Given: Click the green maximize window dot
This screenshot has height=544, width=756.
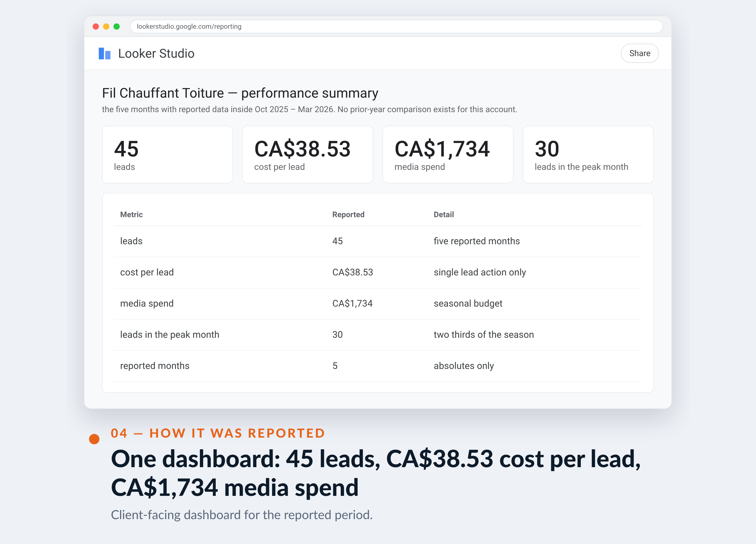Looking at the screenshot, I should click(116, 26).
